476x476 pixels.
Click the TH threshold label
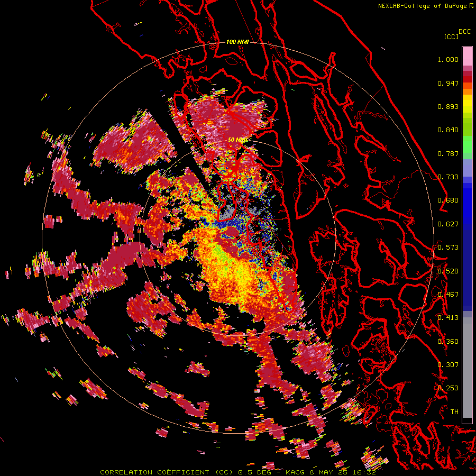[x=454, y=411]
